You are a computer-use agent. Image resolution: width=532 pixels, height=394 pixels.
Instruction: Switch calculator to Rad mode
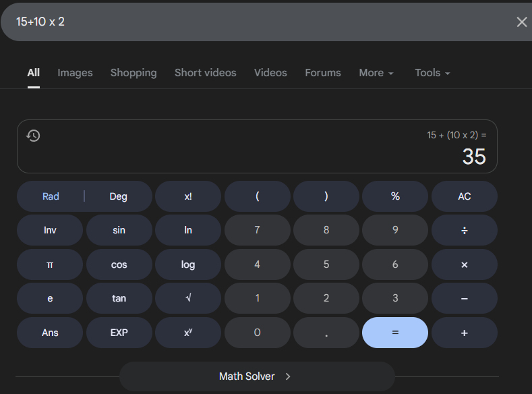[51, 196]
